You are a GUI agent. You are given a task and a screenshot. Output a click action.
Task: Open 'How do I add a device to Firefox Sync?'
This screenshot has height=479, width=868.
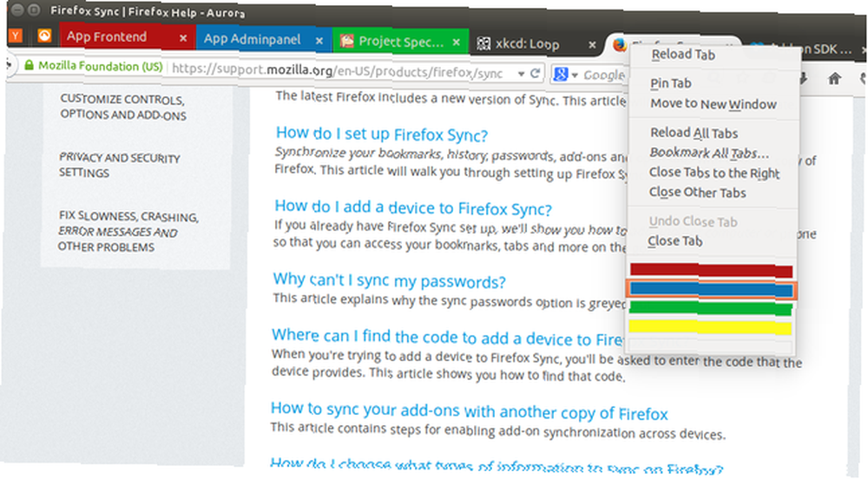pyautogui.click(x=413, y=207)
